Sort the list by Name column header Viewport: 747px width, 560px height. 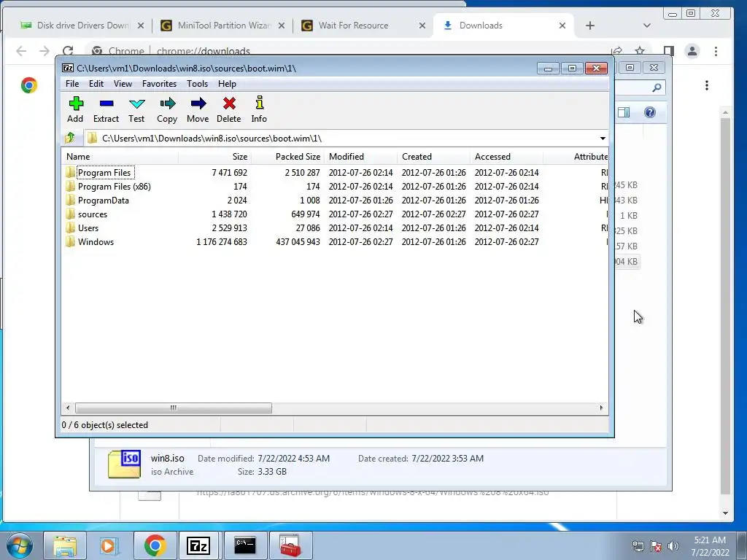point(120,157)
